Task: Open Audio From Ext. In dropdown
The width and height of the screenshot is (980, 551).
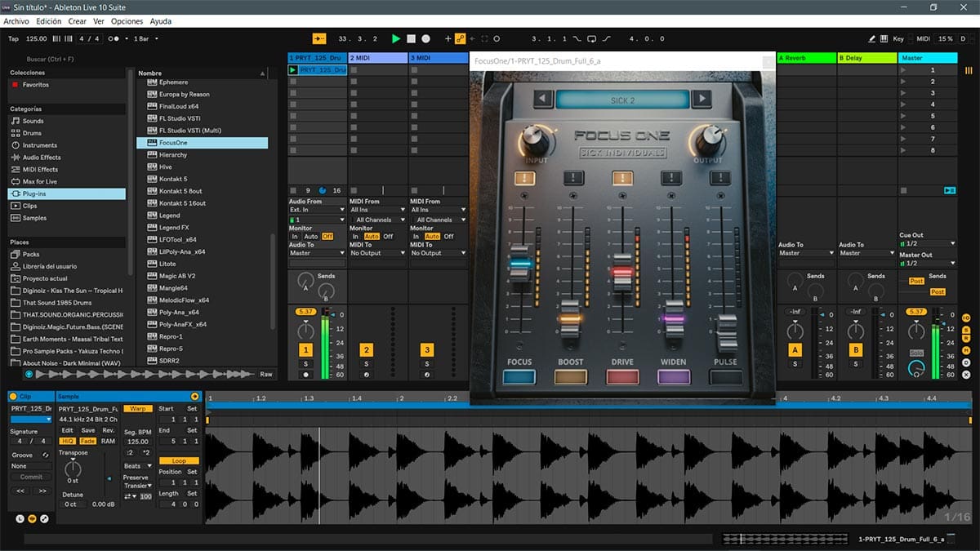Action: 318,210
